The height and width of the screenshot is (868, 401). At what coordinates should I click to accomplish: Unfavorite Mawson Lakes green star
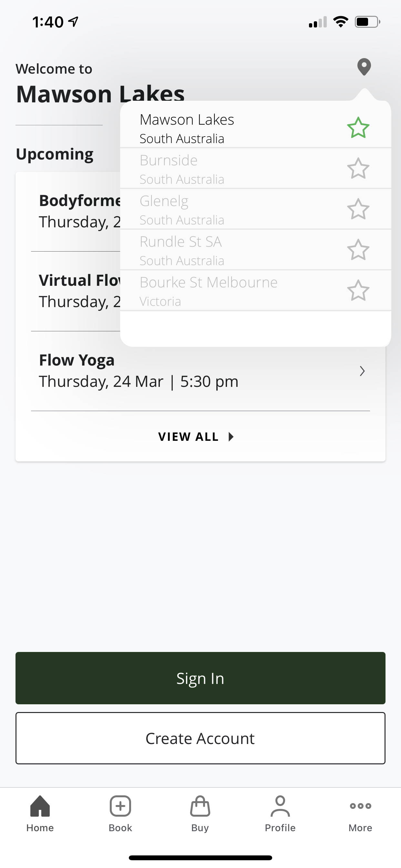(x=358, y=128)
